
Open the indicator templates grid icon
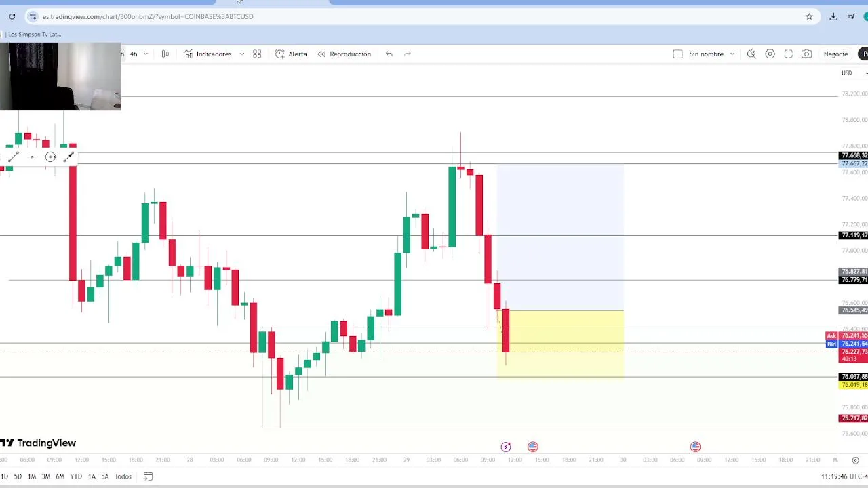pos(257,54)
